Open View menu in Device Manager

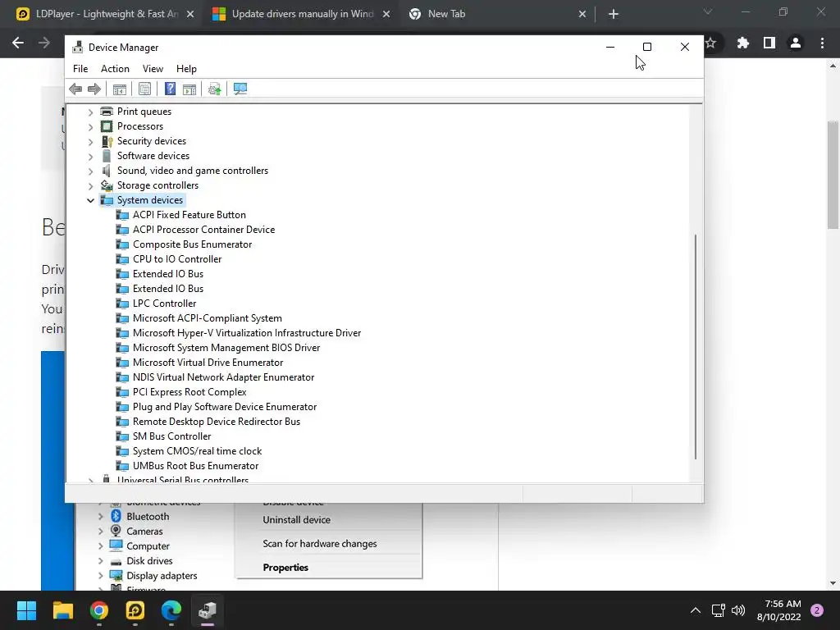click(153, 69)
